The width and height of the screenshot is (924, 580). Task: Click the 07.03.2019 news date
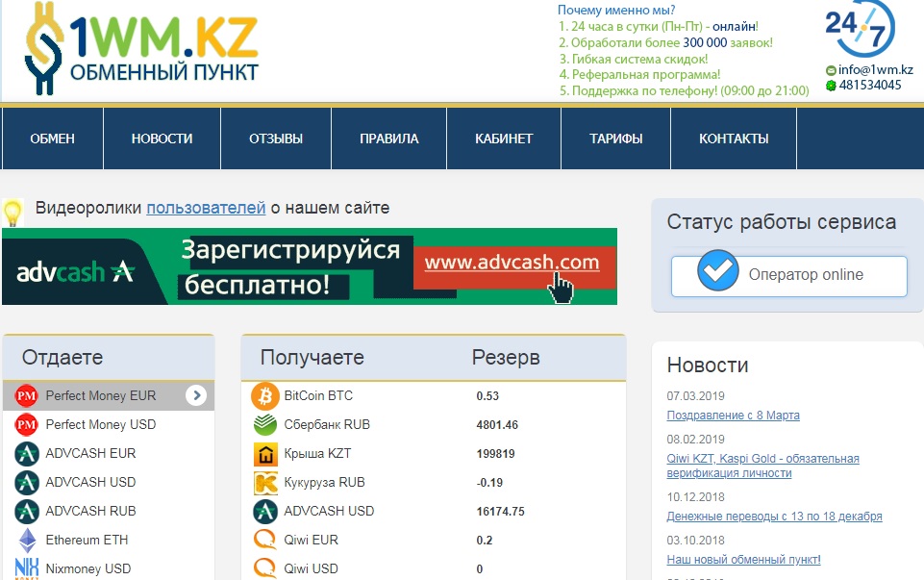[695, 396]
